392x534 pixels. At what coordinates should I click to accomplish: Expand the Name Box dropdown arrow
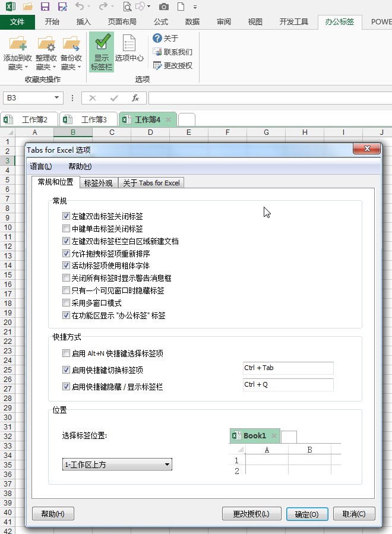(x=57, y=98)
